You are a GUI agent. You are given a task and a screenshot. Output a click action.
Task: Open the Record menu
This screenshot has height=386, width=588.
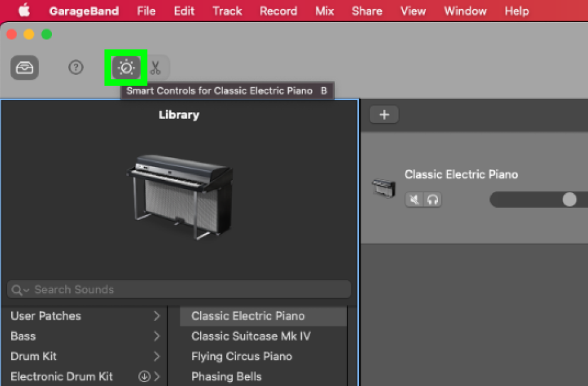point(278,11)
